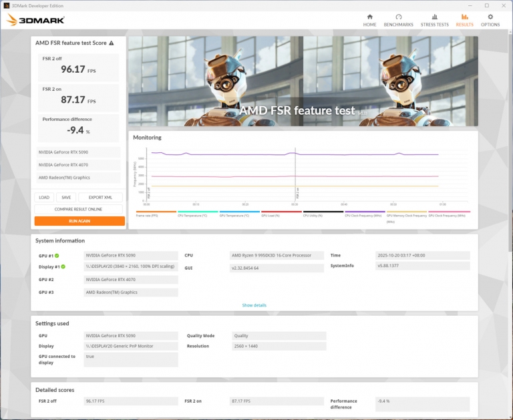Click the Export XML button

[x=100, y=198]
